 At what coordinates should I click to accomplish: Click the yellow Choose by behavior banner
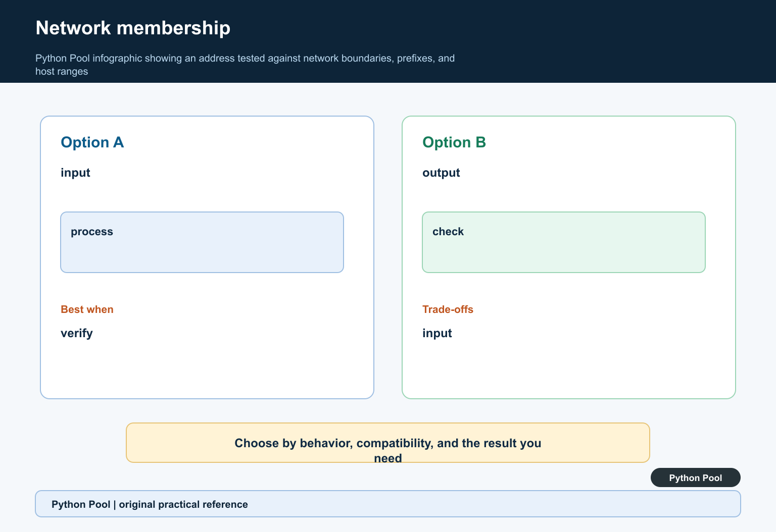(x=388, y=443)
